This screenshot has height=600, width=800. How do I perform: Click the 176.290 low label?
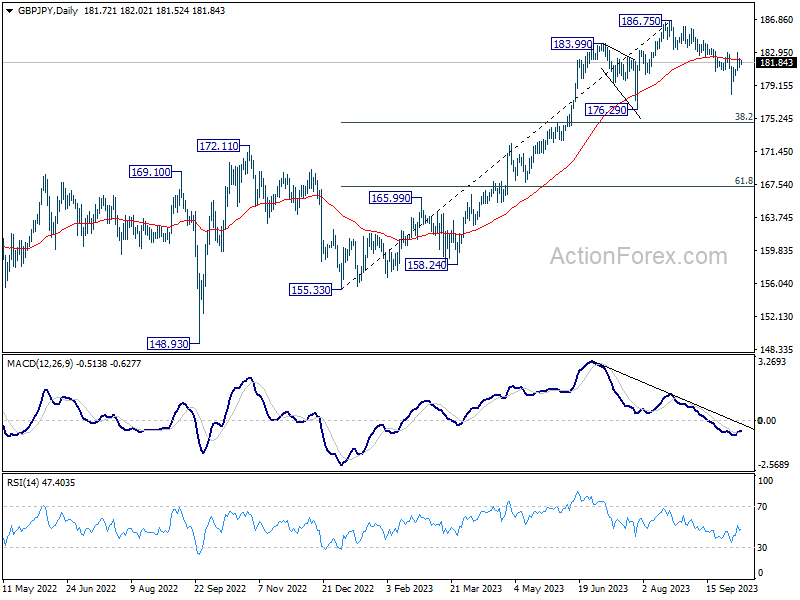[606, 110]
